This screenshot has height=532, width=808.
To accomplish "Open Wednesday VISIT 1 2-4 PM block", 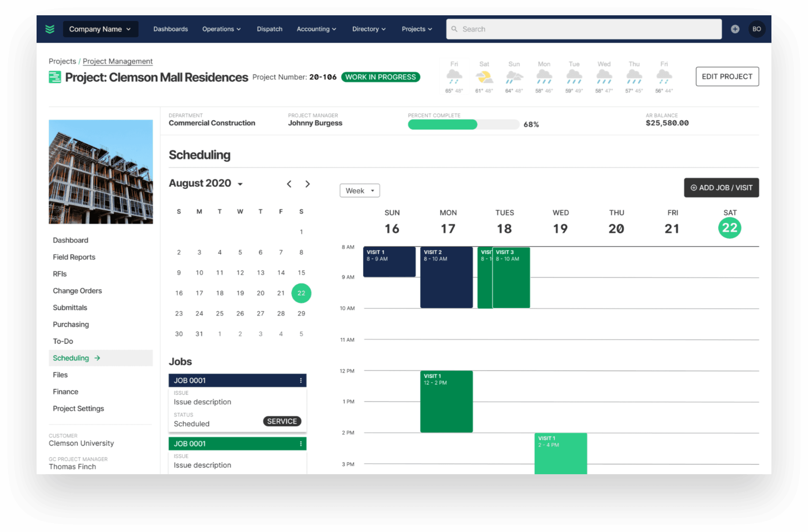I will coord(560,453).
